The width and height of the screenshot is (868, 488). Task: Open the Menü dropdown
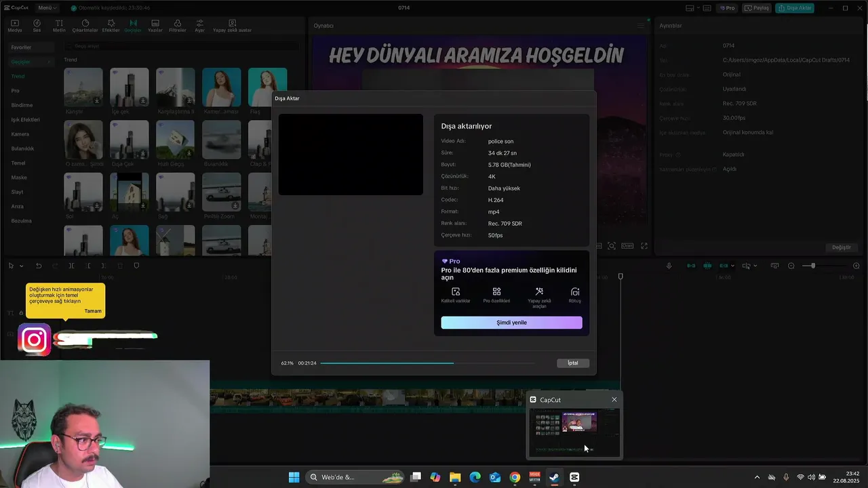(x=47, y=8)
